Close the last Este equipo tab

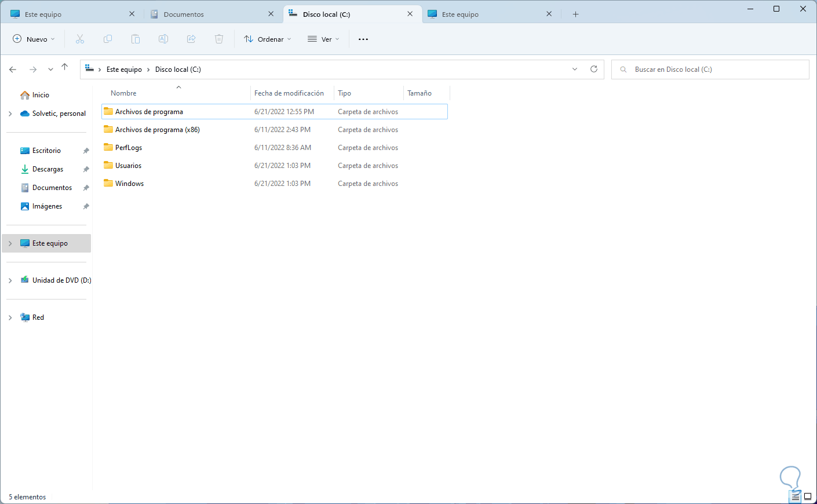(549, 14)
